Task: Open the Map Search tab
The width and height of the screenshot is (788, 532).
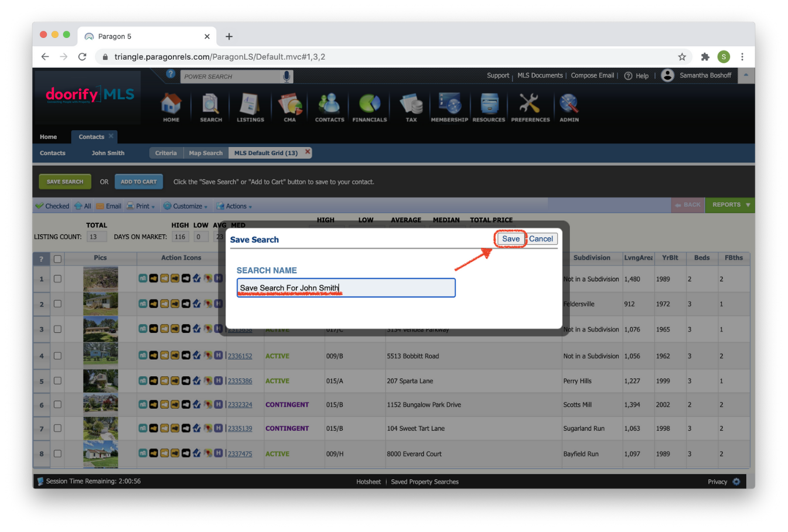Action: pos(206,153)
